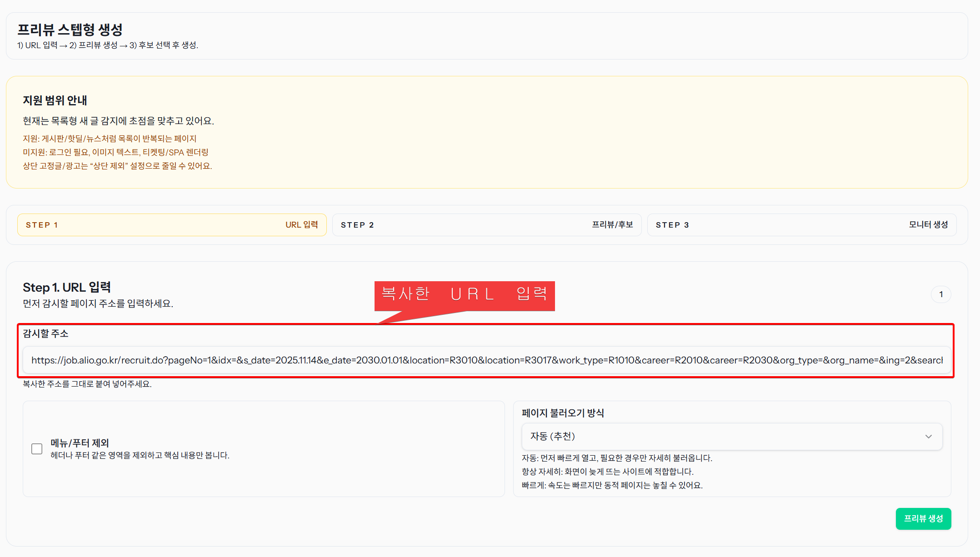Click the Step 1. URL 입력 heading
980x557 pixels.
[67, 288]
